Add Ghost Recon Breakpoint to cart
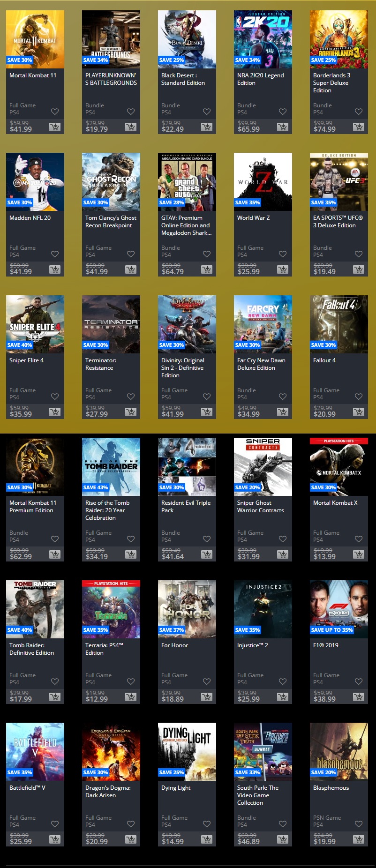This screenshot has width=376, height=868. coord(131,269)
